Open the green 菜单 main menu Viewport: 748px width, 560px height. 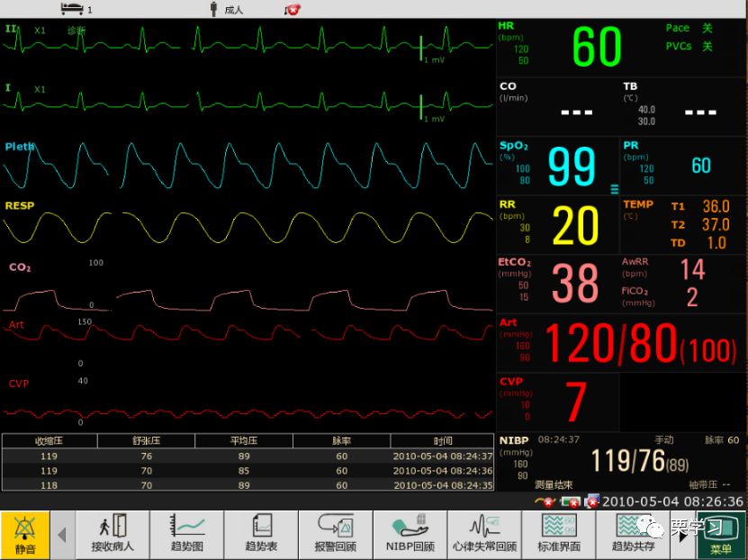pos(721,535)
